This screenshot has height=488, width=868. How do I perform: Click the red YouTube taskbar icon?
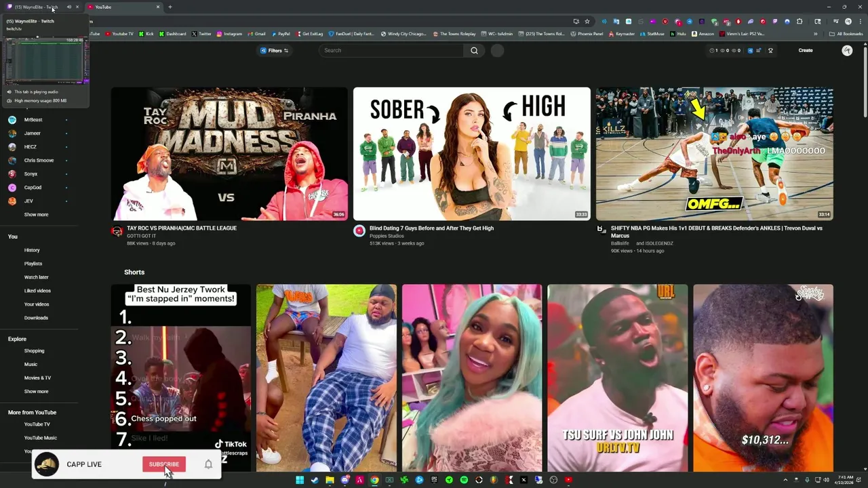click(x=568, y=480)
